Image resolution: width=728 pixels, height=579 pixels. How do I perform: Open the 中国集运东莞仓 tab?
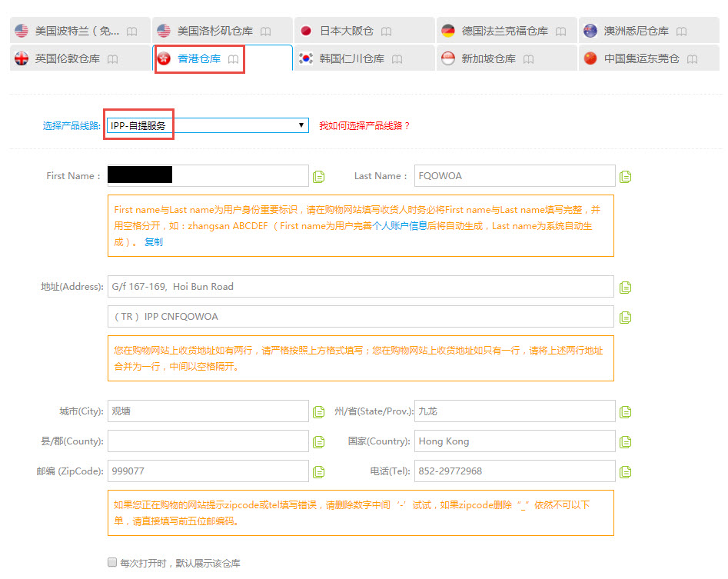pyautogui.click(x=649, y=58)
